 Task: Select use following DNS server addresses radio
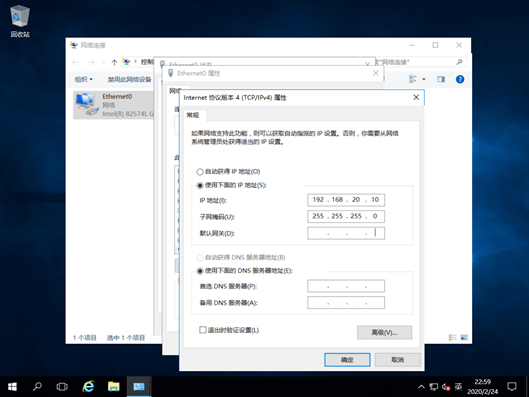200,271
